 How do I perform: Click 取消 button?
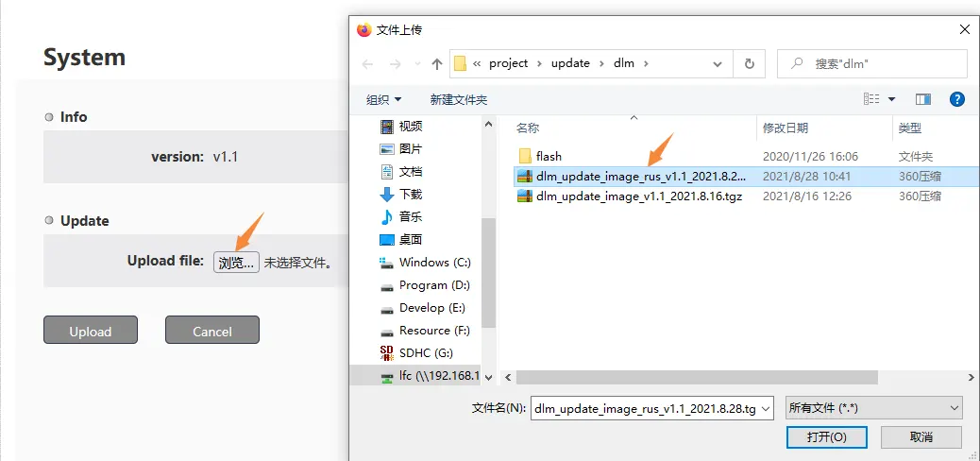click(921, 436)
